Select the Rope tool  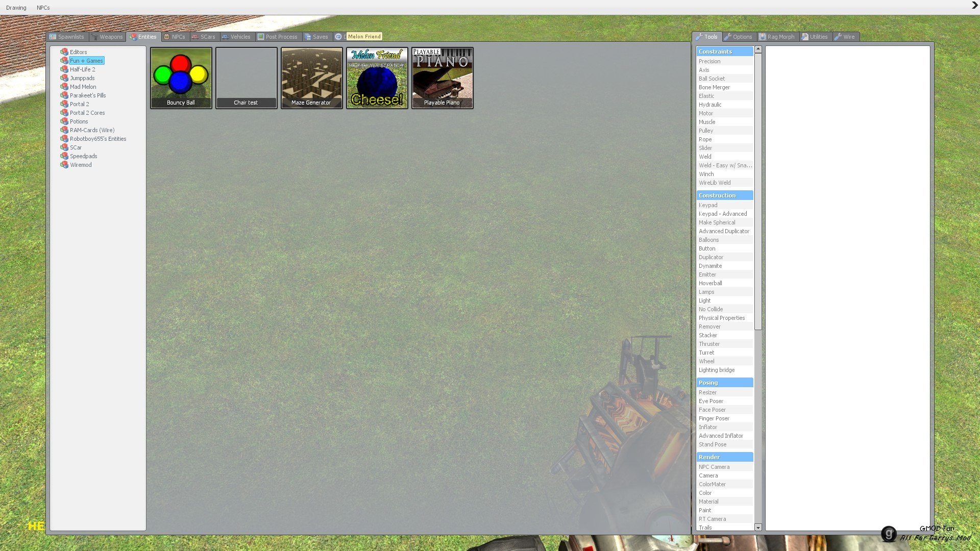pyautogui.click(x=725, y=139)
